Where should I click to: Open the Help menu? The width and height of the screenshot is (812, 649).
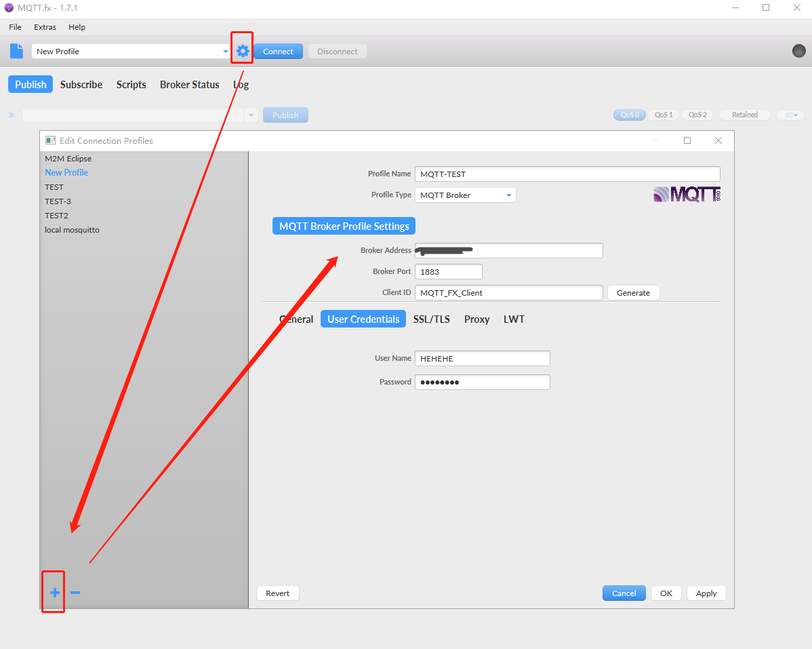click(x=77, y=27)
